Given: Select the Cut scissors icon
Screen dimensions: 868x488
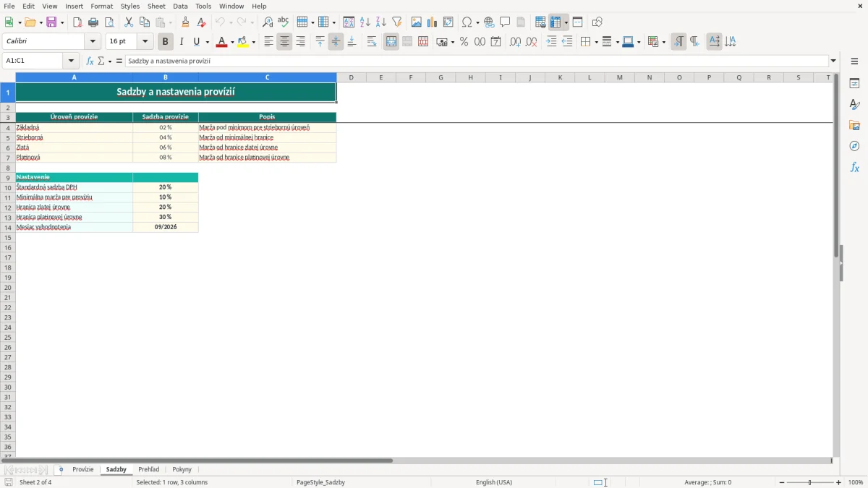Looking at the screenshot, I should 129,22.
